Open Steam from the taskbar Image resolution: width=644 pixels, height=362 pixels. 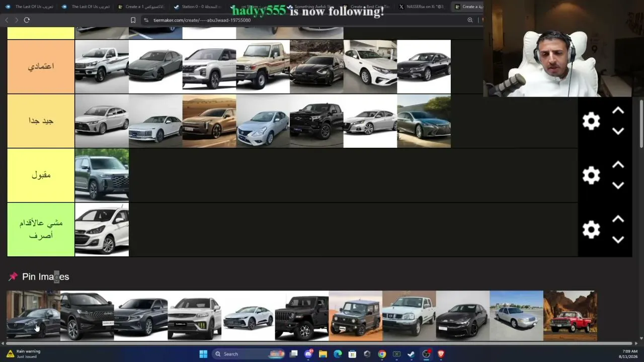pyautogui.click(x=412, y=354)
